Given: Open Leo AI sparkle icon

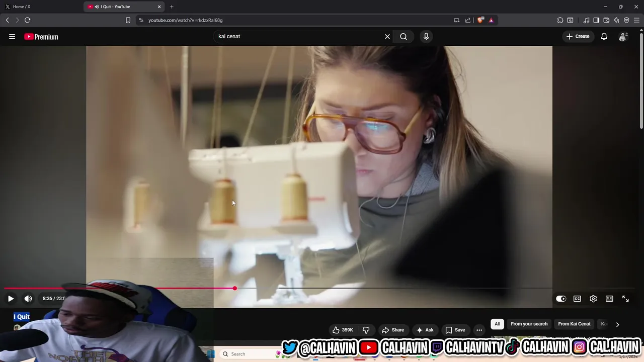Looking at the screenshot, I should [616, 20].
